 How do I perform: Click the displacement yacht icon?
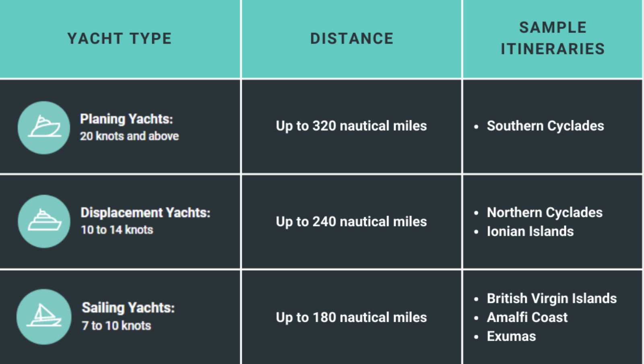44,221
